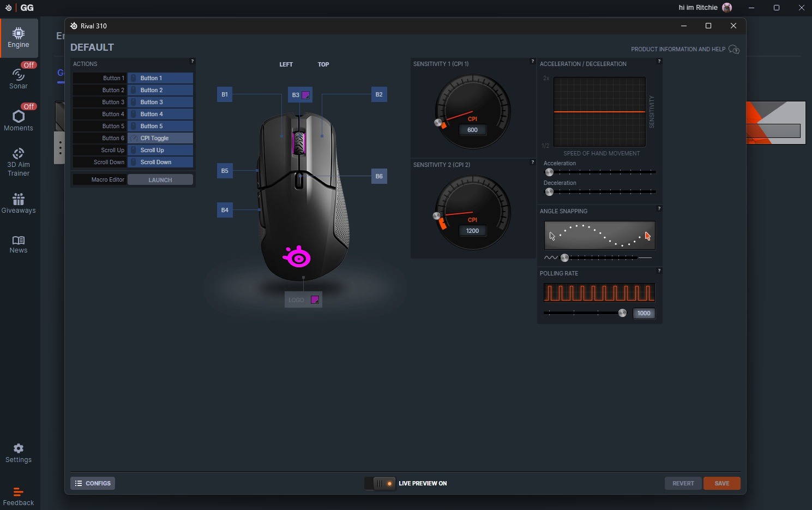Select the B2 button marker on mouse
The image size is (812, 510).
[379, 94]
